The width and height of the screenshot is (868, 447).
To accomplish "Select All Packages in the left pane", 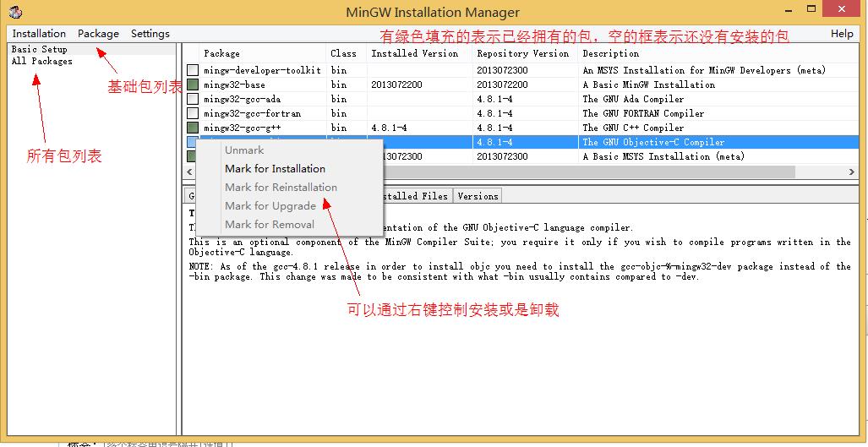I will pyautogui.click(x=42, y=62).
